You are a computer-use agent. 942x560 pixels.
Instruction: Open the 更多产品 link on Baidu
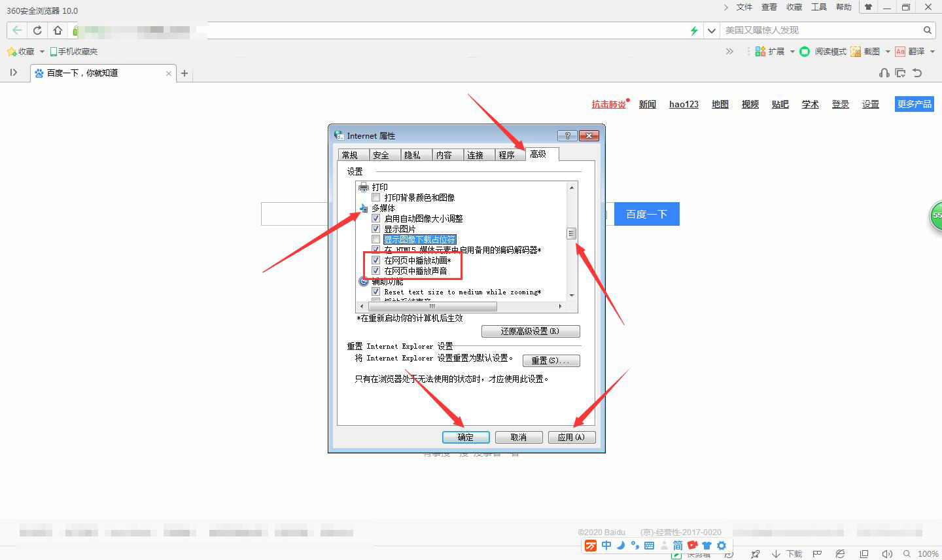point(914,104)
